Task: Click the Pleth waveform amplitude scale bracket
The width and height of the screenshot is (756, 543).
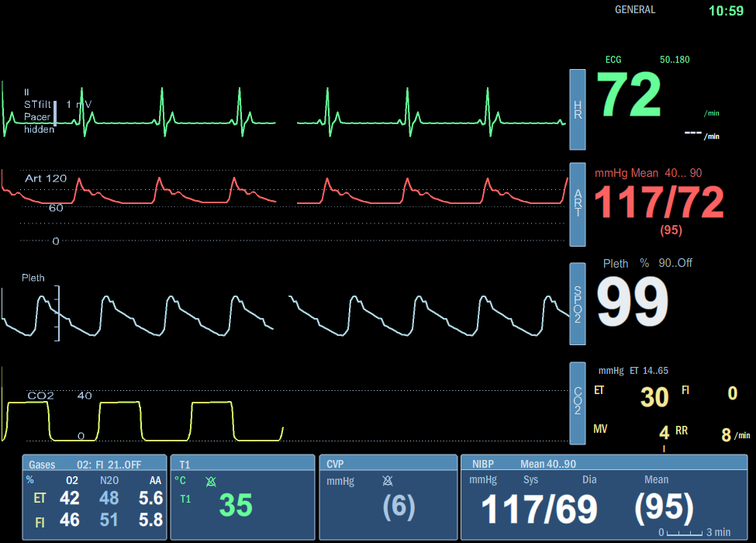Action: (57, 313)
